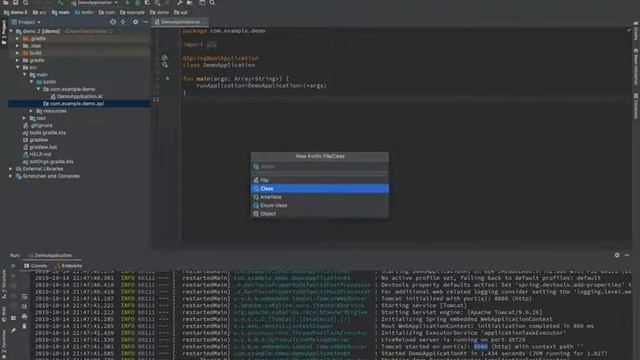Click the print icon in console sidebar
The image size is (640, 360).
point(24,317)
